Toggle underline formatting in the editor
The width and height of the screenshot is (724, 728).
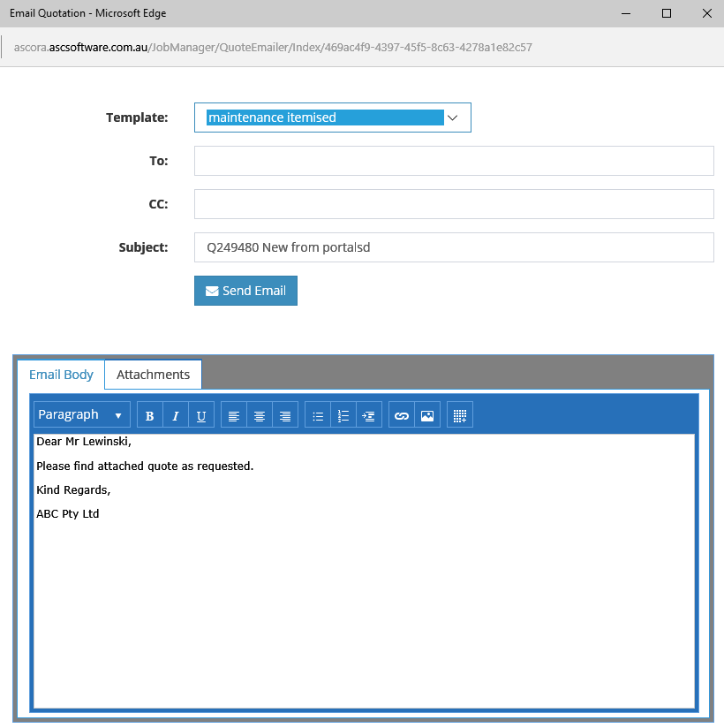click(x=201, y=415)
